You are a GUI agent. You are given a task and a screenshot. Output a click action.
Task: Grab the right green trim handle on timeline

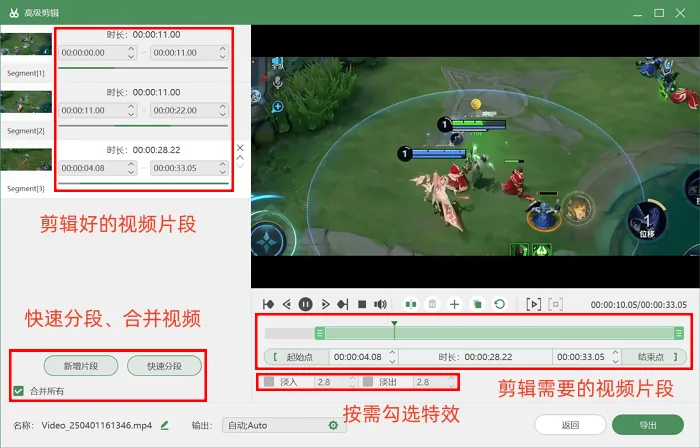point(679,333)
